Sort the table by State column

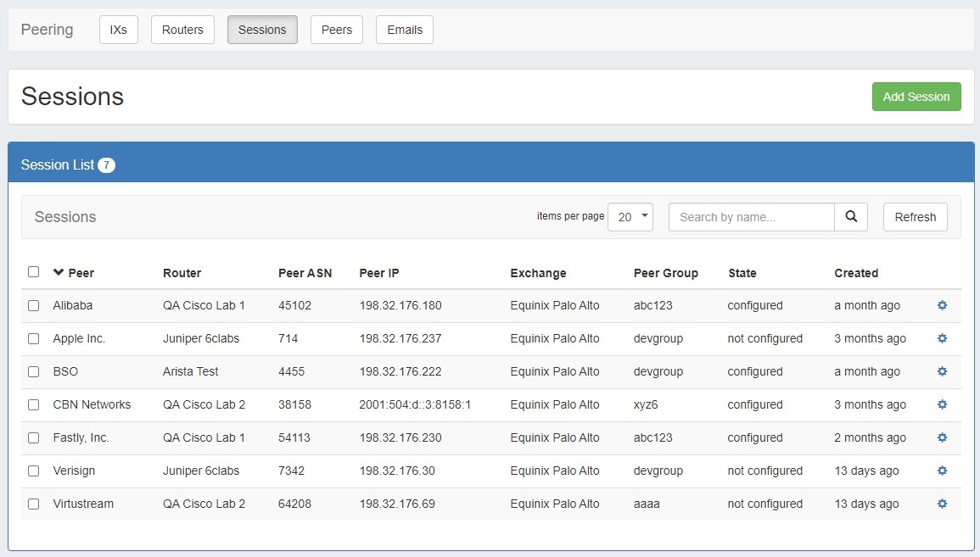pyautogui.click(x=742, y=273)
